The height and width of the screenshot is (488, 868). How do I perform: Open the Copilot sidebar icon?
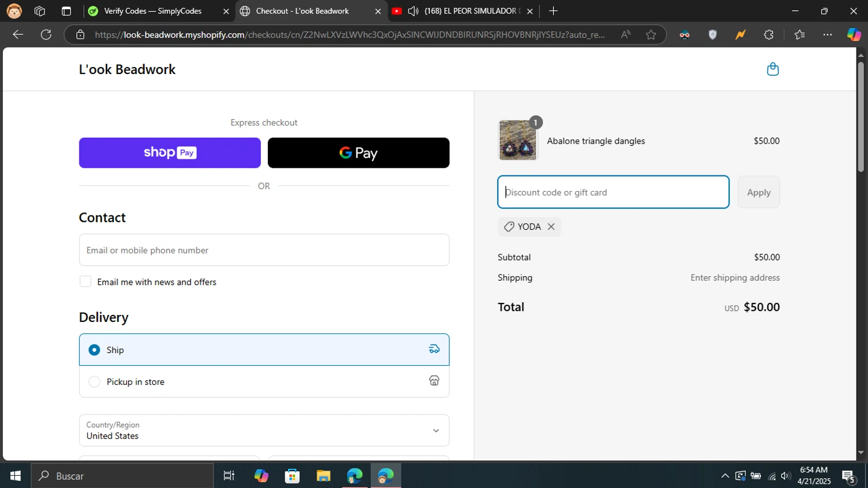(854, 35)
